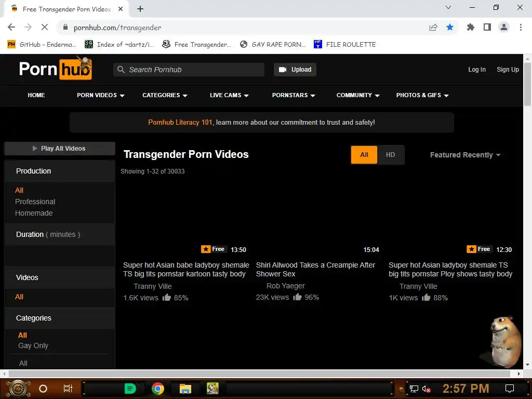The height and width of the screenshot is (399, 532).
Task: Open the Chrome side panel icon
Action: pos(487,27)
